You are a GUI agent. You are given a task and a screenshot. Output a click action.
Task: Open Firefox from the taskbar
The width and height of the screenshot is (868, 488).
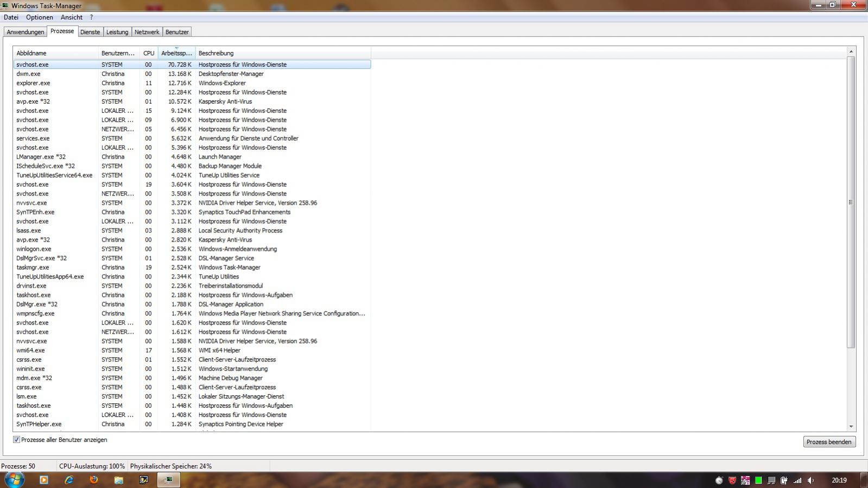[x=94, y=480]
